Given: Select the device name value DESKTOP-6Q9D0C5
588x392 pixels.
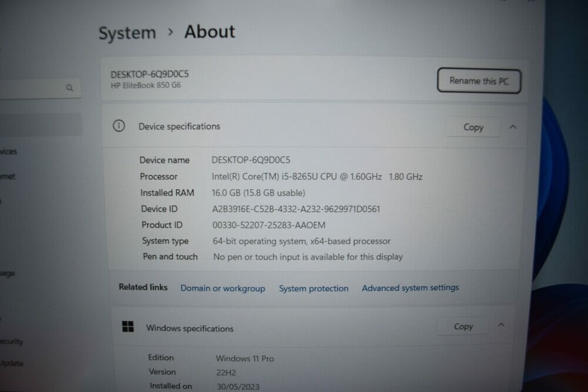Looking at the screenshot, I should [x=251, y=160].
